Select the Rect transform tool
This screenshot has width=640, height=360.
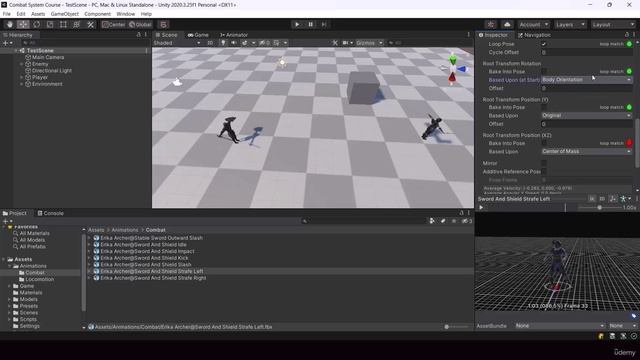coord(63,24)
